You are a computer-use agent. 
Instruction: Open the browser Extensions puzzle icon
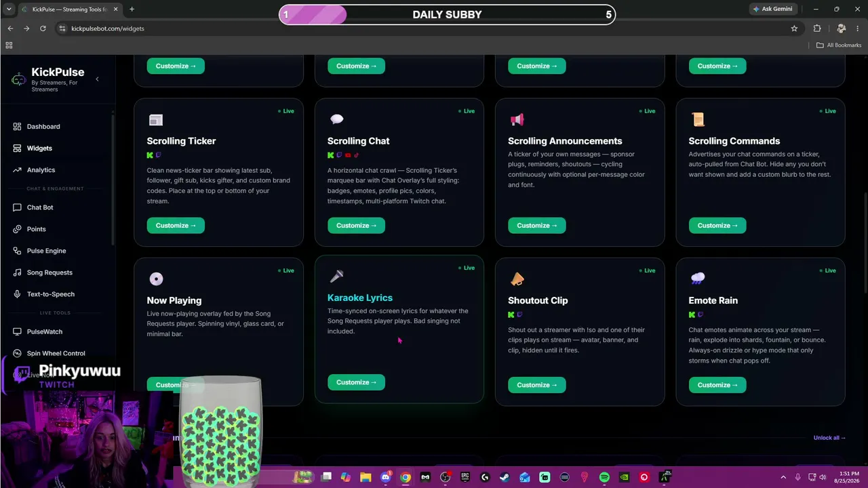pos(817,28)
